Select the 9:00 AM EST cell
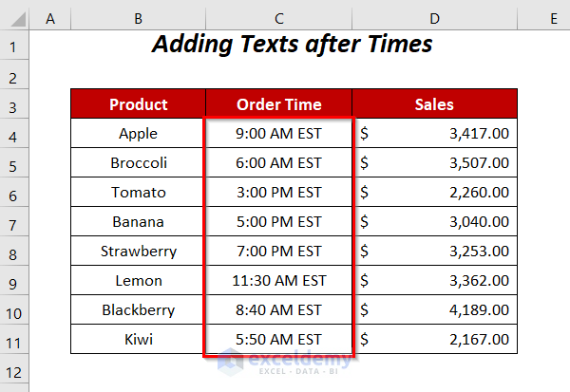570x392 pixels. coord(278,134)
